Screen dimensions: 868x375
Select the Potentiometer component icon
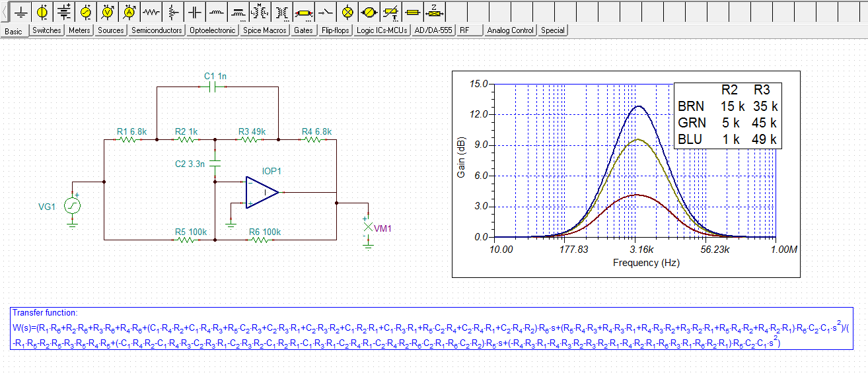coord(174,12)
